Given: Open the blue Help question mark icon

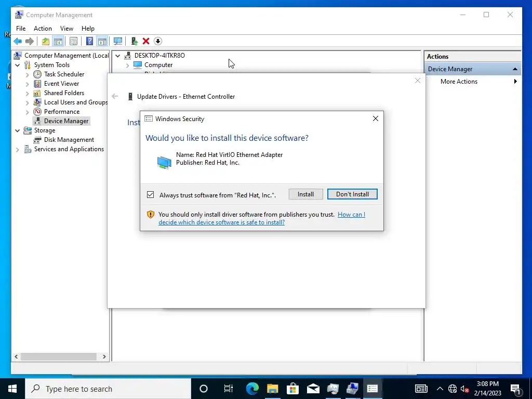Looking at the screenshot, I should click(89, 42).
